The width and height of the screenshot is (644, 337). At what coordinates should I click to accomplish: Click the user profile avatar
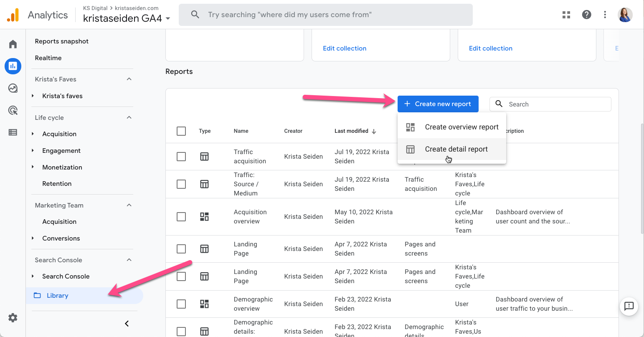tap(625, 15)
